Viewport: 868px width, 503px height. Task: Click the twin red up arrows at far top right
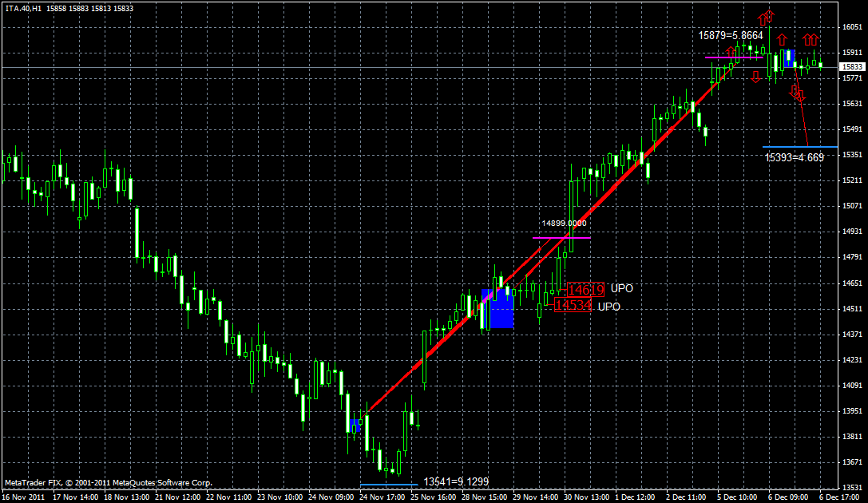811,38
